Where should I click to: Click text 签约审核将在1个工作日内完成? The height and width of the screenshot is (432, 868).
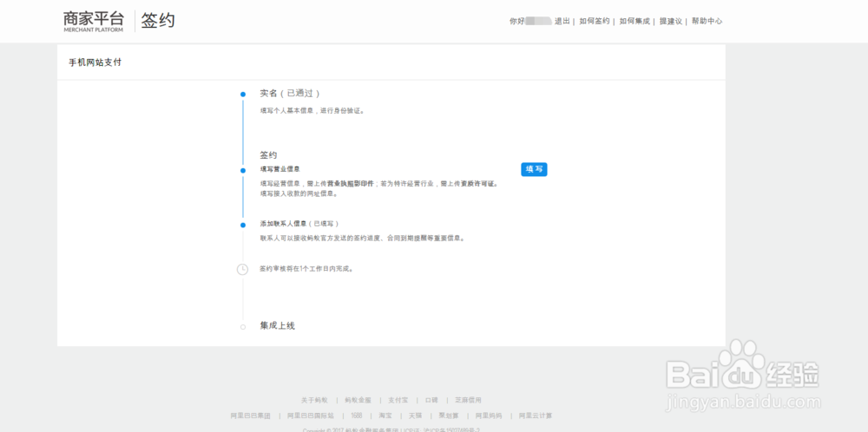pos(306,269)
